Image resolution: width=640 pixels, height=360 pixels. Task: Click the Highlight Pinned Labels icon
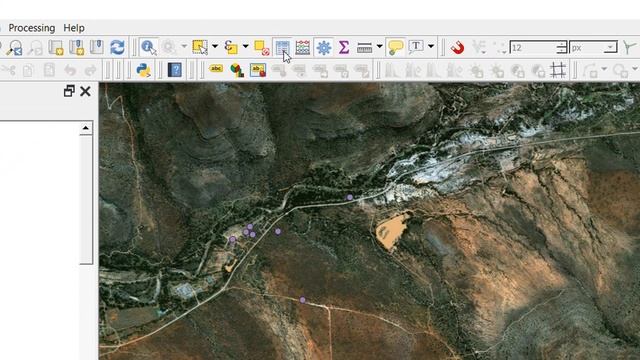coord(258,70)
